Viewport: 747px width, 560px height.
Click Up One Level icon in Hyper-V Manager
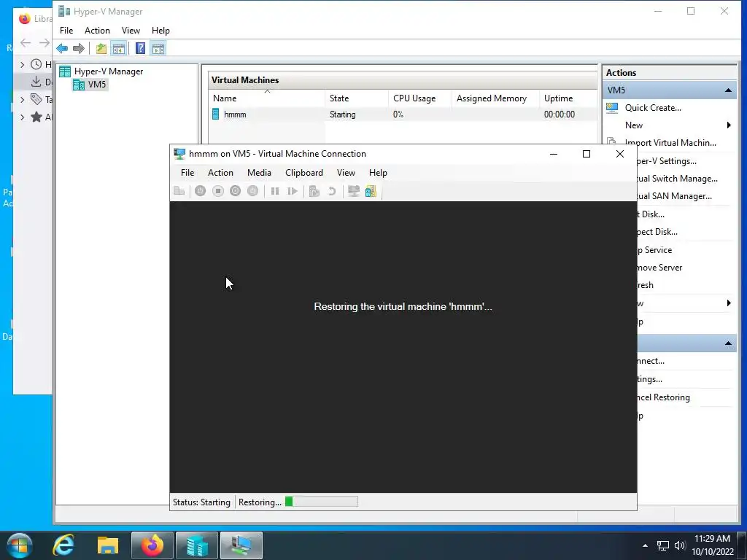101,48
